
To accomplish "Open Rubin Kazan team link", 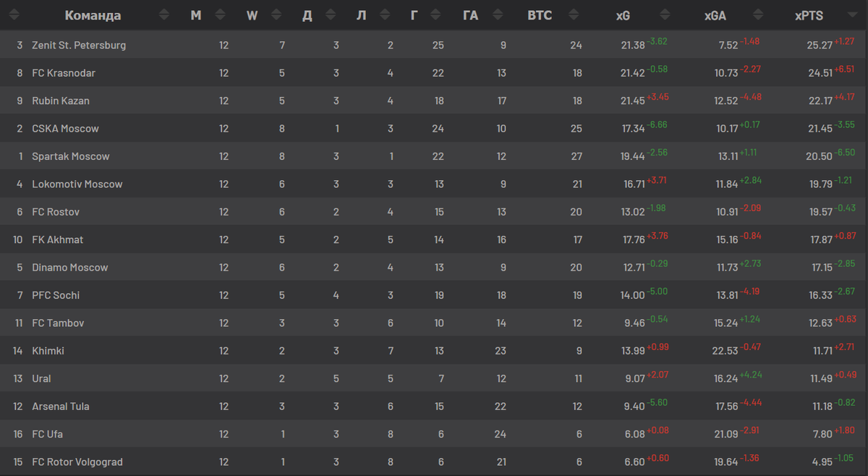I will [61, 101].
